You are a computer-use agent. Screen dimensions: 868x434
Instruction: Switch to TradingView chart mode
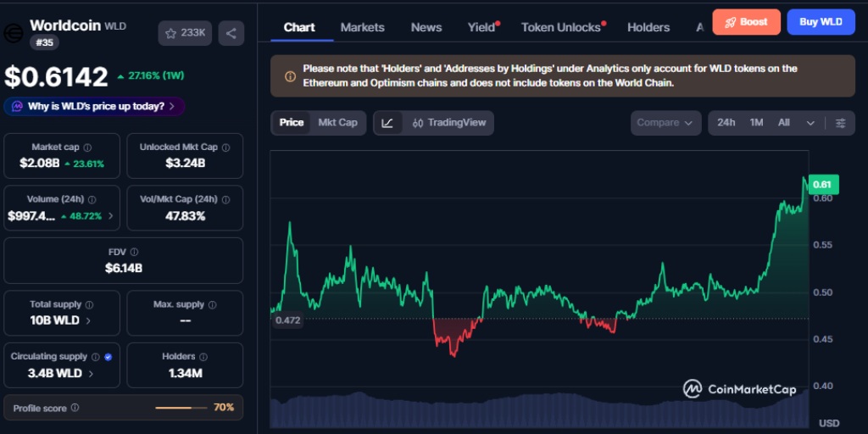pyautogui.click(x=449, y=123)
